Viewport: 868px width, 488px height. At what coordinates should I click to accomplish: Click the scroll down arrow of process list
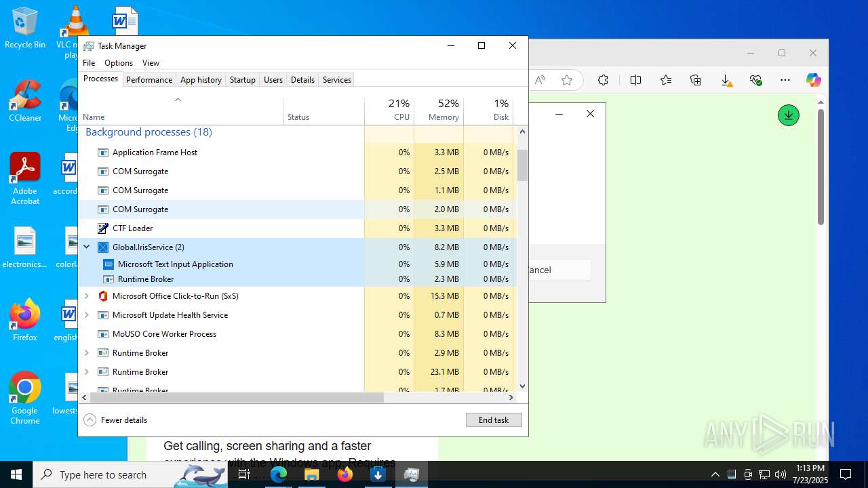pyautogui.click(x=522, y=386)
